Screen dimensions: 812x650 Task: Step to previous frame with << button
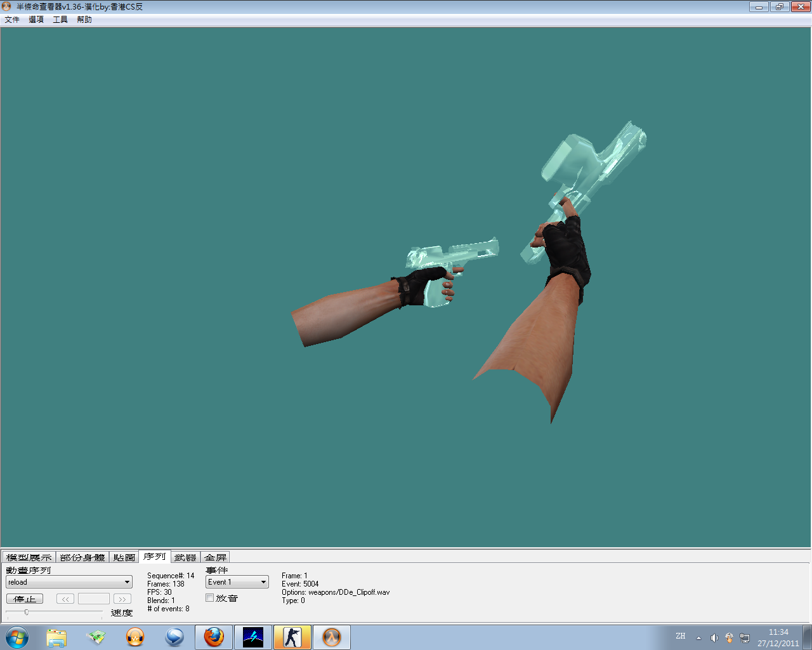pos(65,599)
